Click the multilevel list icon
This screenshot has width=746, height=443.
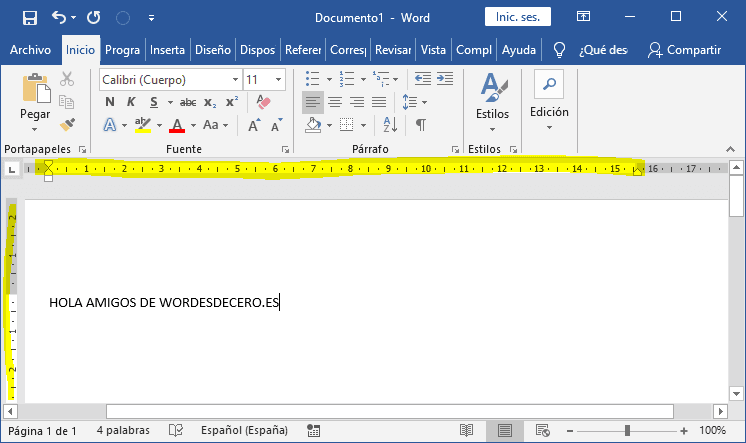[x=381, y=79]
